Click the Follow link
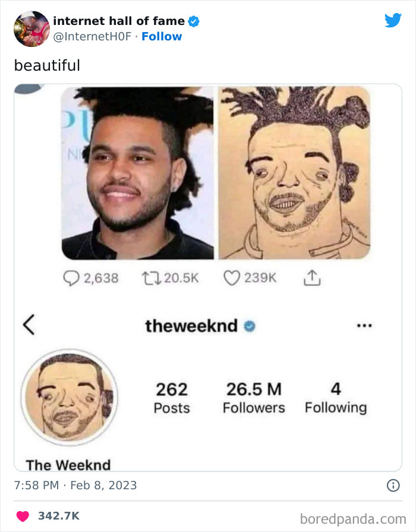416x532 pixels. (x=162, y=36)
